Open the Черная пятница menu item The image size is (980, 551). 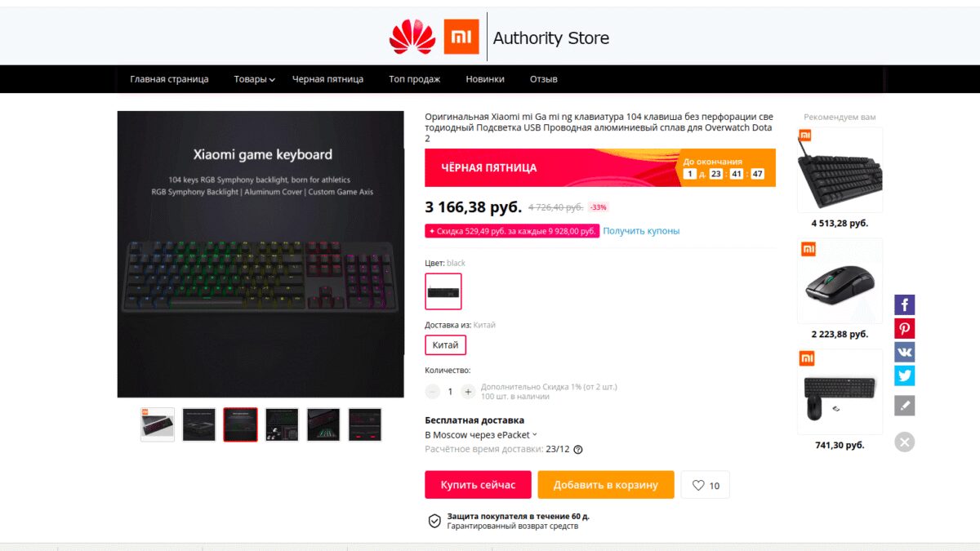coord(327,79)
